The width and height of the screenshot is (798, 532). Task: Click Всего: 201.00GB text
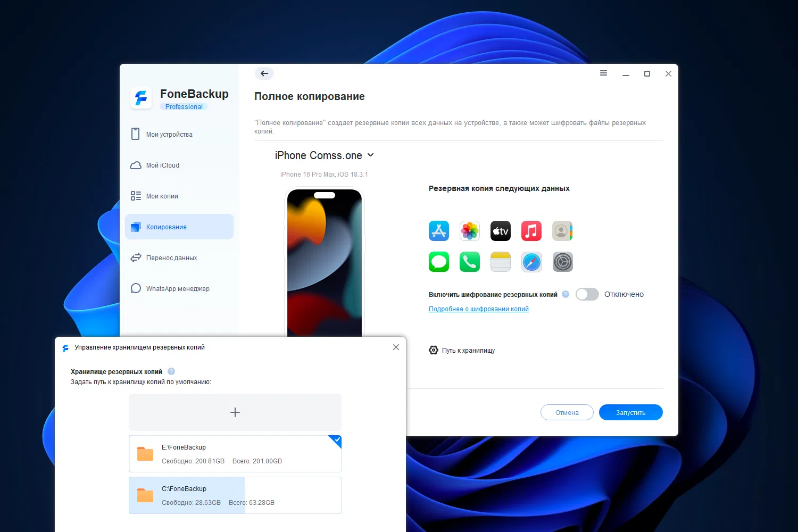(257, 461)
